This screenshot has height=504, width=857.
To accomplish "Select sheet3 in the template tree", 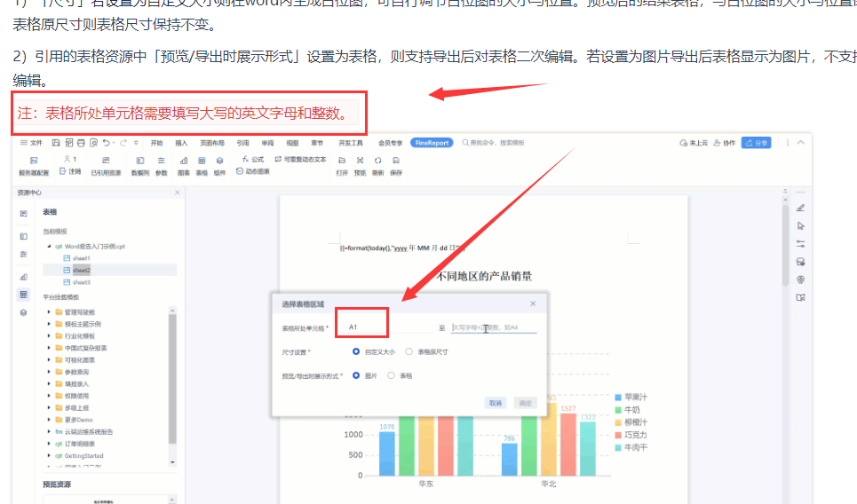I will (x=82, y=282).
